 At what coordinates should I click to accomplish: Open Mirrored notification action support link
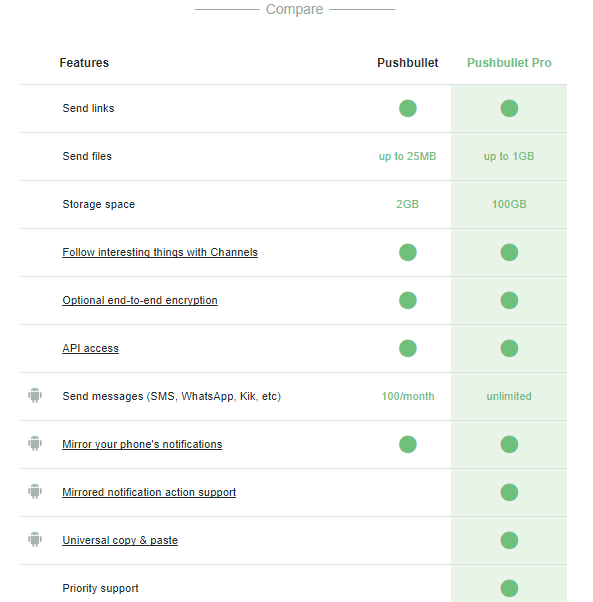(149, 492)
